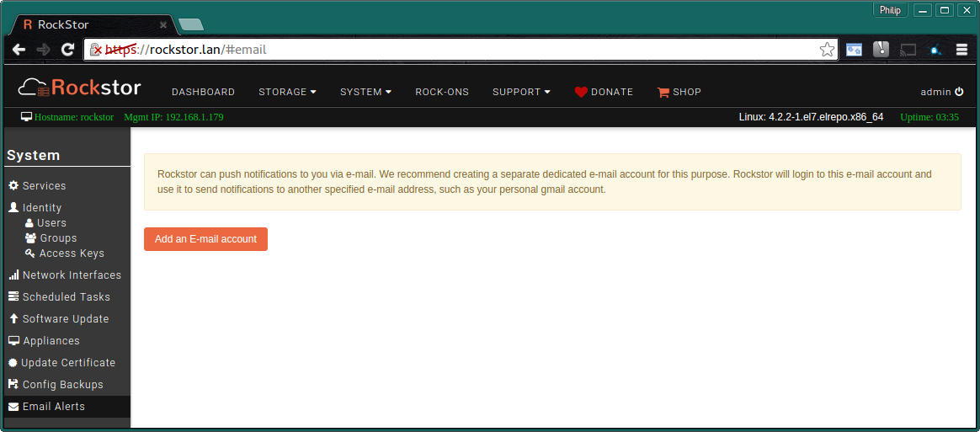Minimize the browser window
The width and height of the screenshot is (980, 432).
coord(923,10)
